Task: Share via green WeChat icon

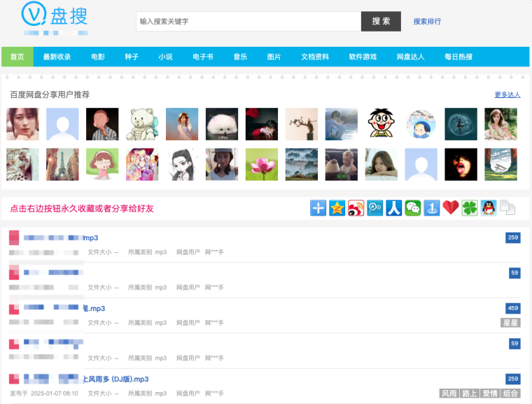Action: click(x=413, y=208)
